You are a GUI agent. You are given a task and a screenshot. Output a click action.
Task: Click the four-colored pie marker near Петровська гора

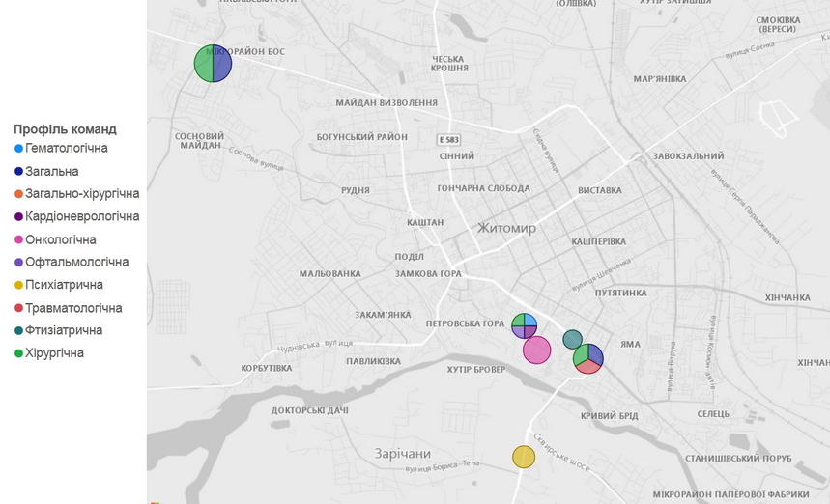[x=524, y=325]
